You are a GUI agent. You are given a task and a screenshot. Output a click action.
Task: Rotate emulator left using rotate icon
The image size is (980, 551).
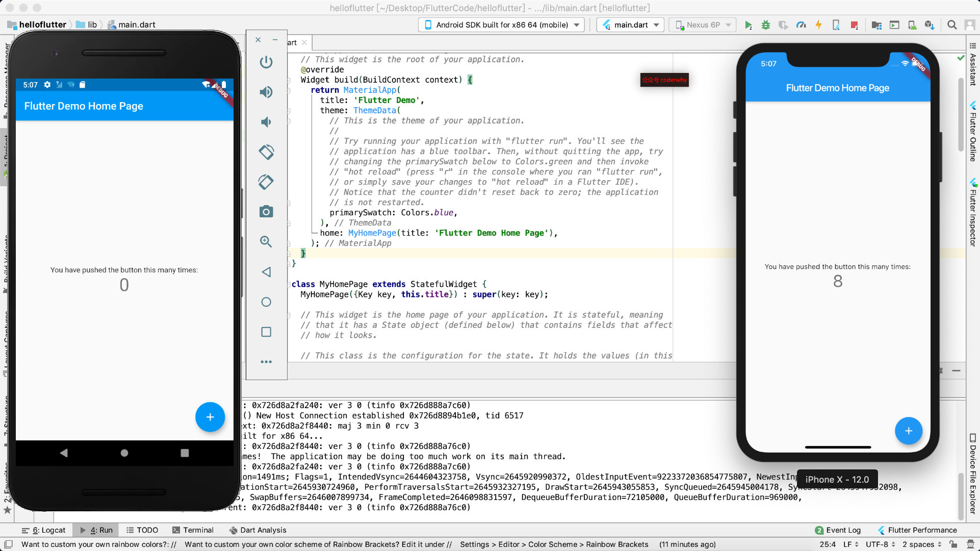266,152
